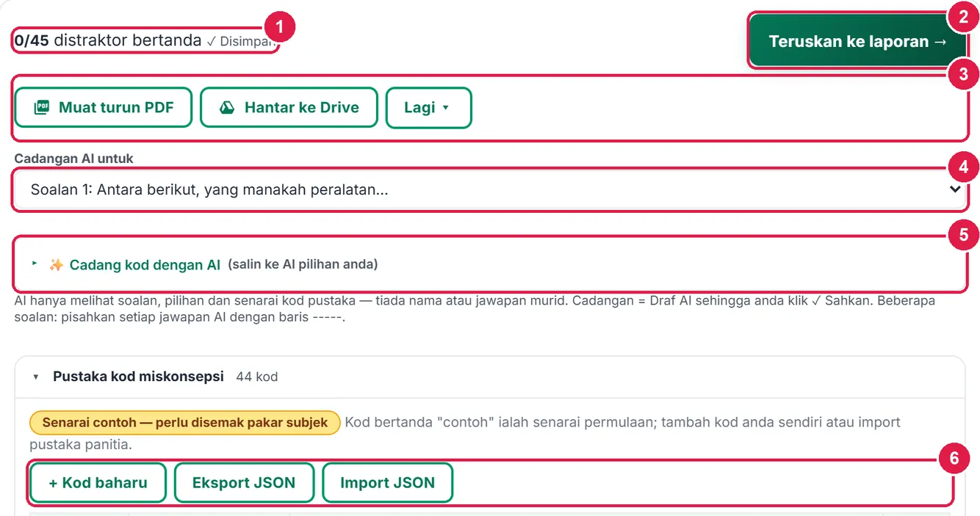Open the Soalan 1 question selector
This screenshot has width=980, height=516.
pyautogui.click(x=489, y=189)
